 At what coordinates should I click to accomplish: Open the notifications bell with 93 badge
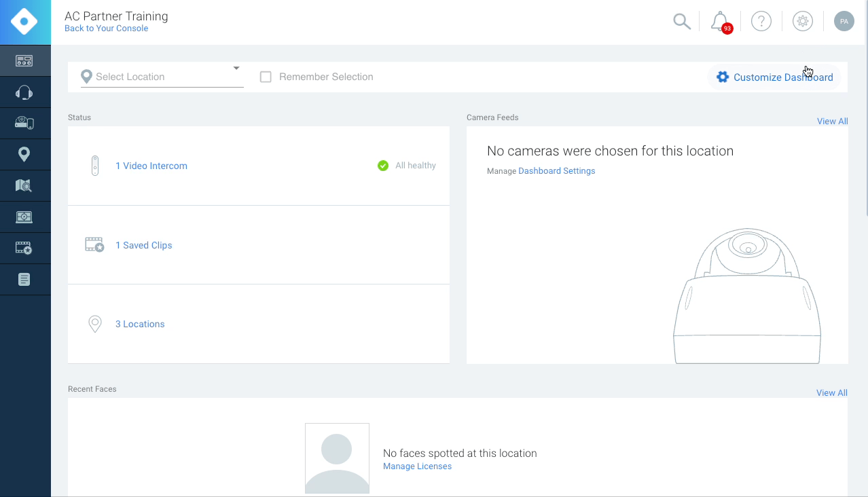point(719,22)
